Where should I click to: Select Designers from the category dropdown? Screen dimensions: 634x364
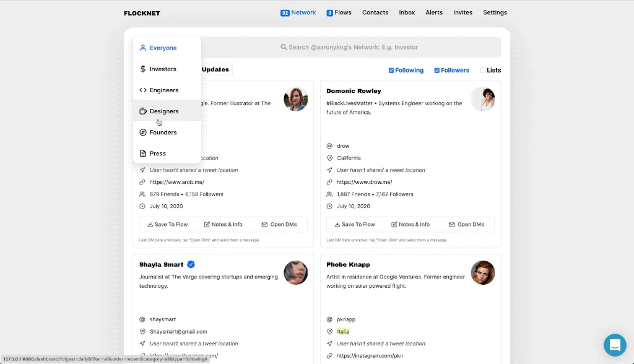coord(164,111)
